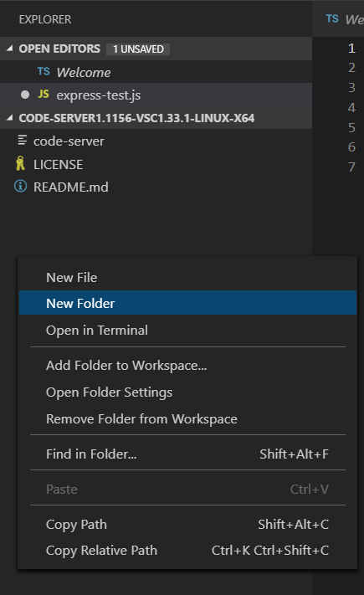Collapse the Open Editors section arrow
Viewport: 364px width, 595px height.
coord(10,49)
